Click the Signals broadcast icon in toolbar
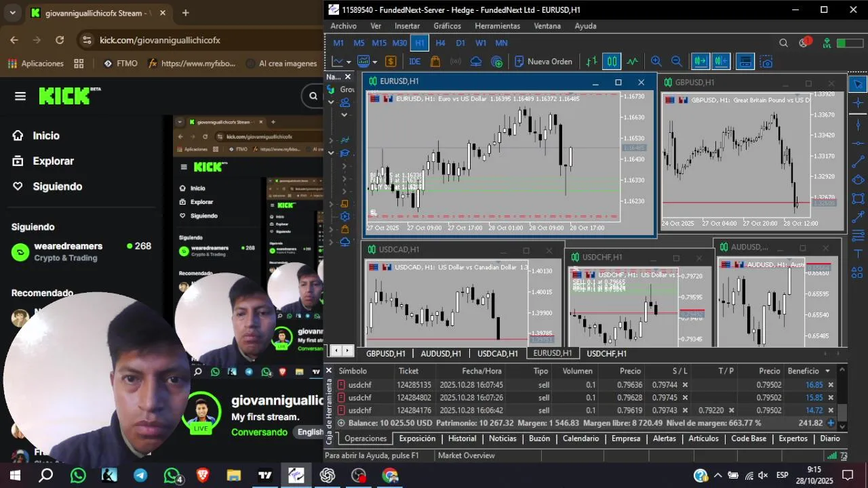This screenshot has width=868, height=488. coord(456,62)
